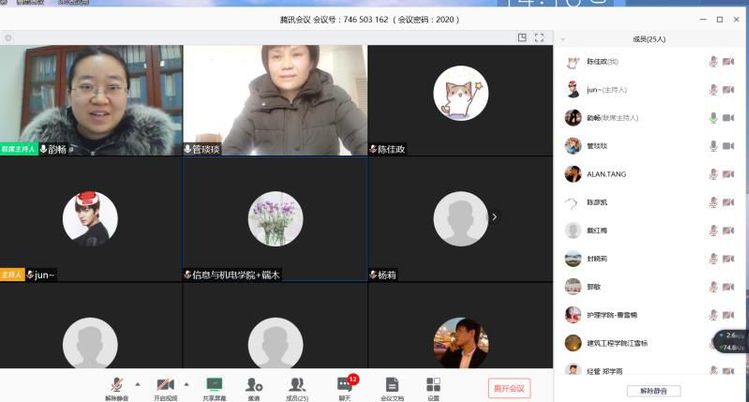The width and height of the screenshot is (749, 402).
Task: Open the members (25) list icon
Action: pos(297,385)
